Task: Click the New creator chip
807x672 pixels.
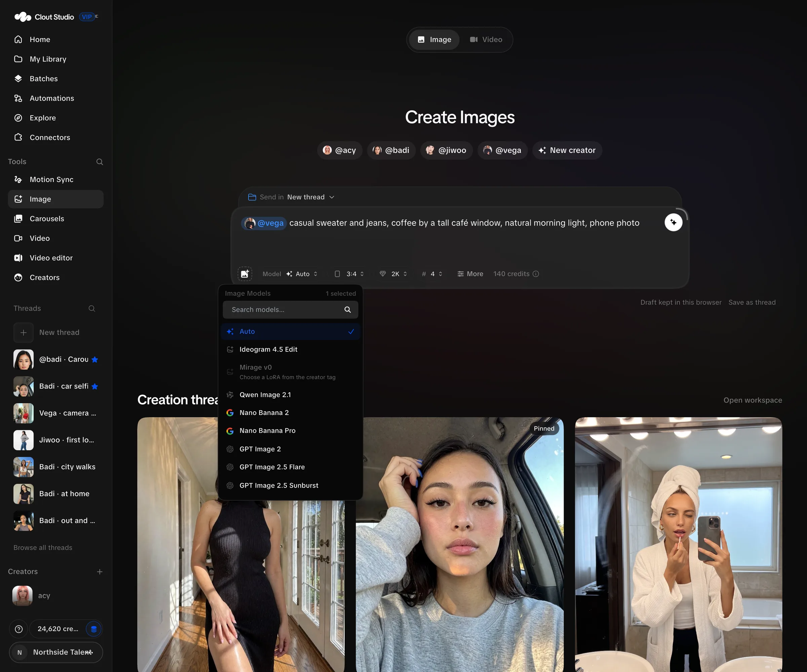Action: click(x=567, y=150)
